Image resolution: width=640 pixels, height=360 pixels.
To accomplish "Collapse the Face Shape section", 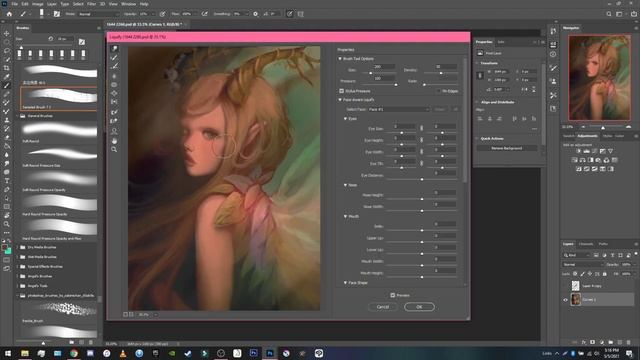I will coord(345,282).
